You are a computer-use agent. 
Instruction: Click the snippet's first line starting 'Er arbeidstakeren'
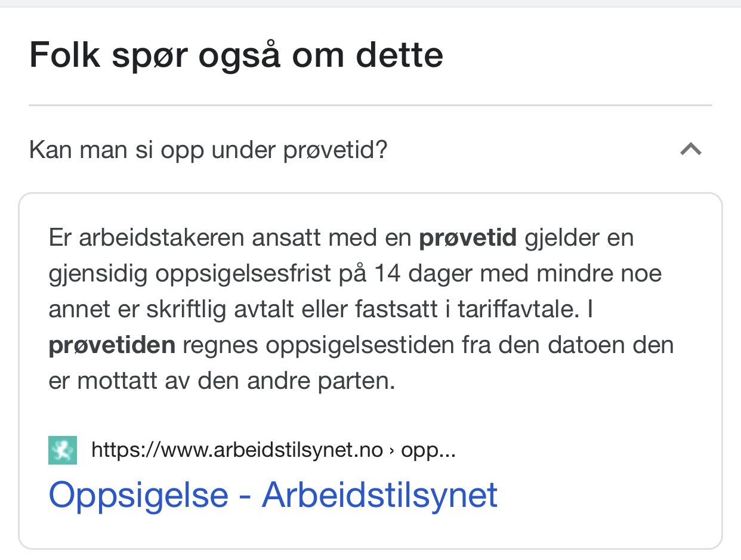click(x=341, y=239)
